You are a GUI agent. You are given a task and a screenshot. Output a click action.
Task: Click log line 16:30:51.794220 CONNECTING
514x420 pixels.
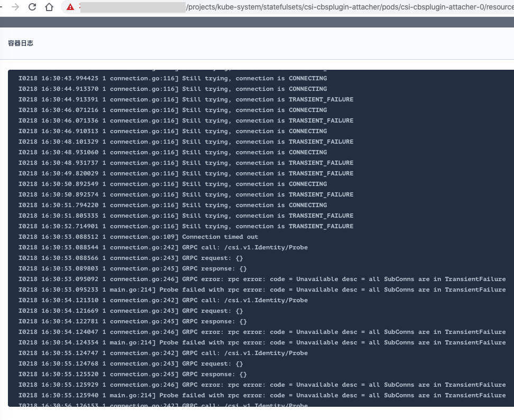[172, 205]
